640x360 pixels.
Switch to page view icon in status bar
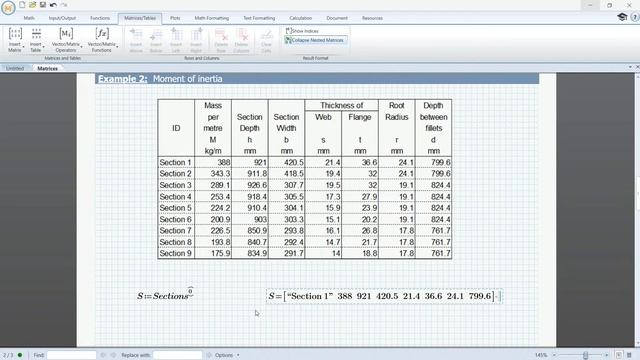pyautogui.click(x=619, y=355)
